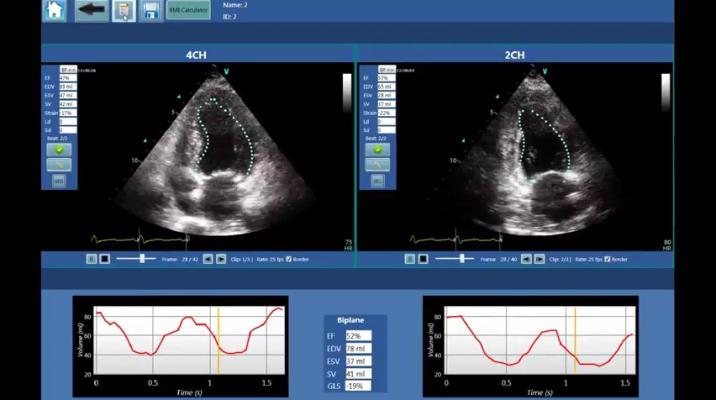Step to previous frame in 2CH view
716x400 pixels.
pos(525,259)
